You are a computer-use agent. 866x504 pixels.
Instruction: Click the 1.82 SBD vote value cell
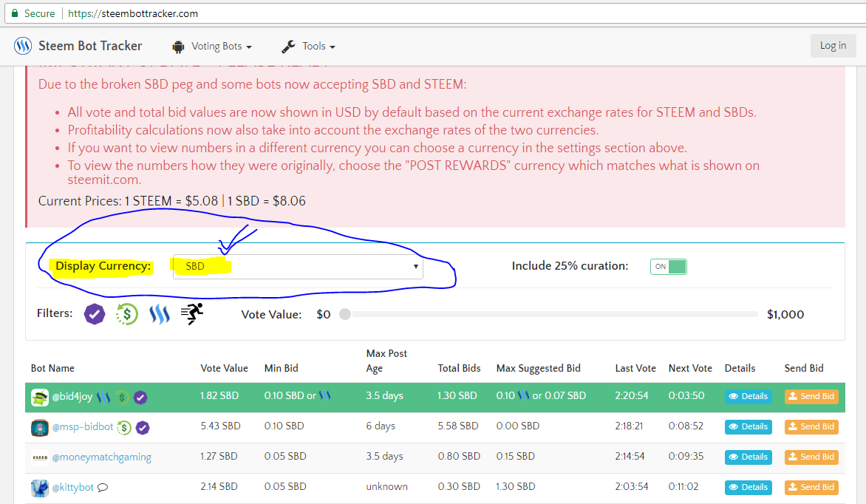tap(219, 395)
